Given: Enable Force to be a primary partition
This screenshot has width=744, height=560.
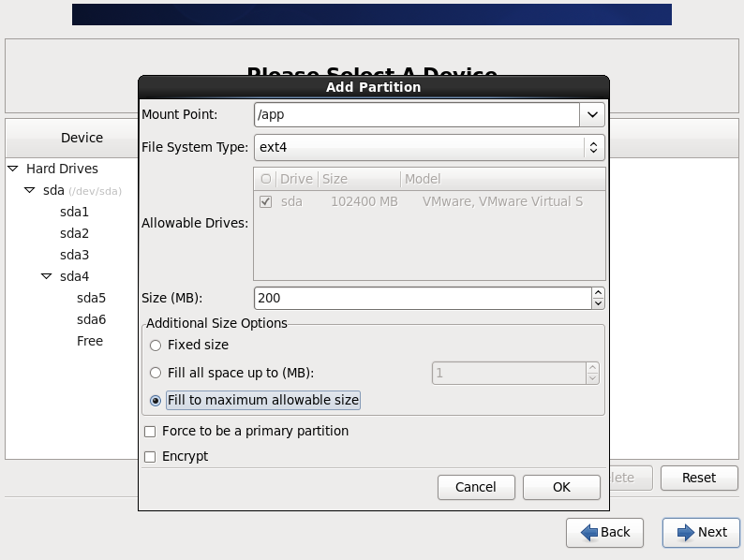Looking at the screenshot, I should (x=150, y=432).
